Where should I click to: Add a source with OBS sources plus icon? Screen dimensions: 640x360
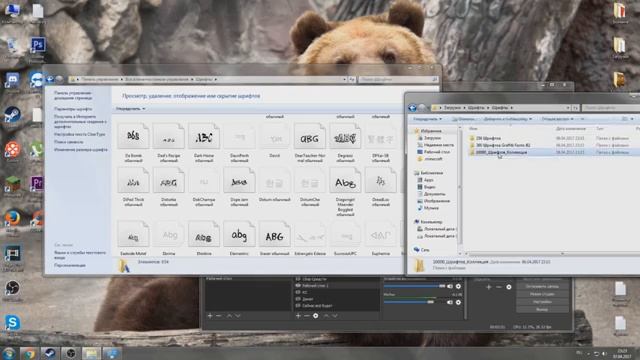[x=298, y=316]
